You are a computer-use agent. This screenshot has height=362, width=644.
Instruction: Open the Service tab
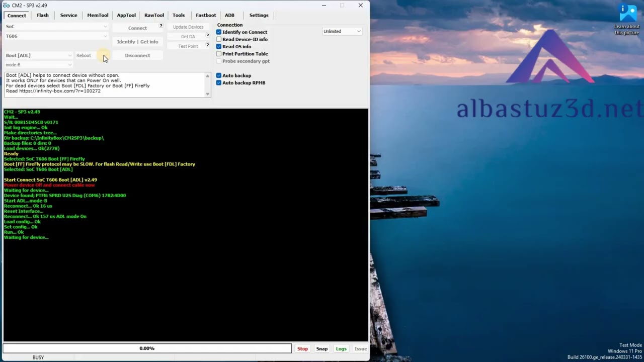tap(69, 15)
